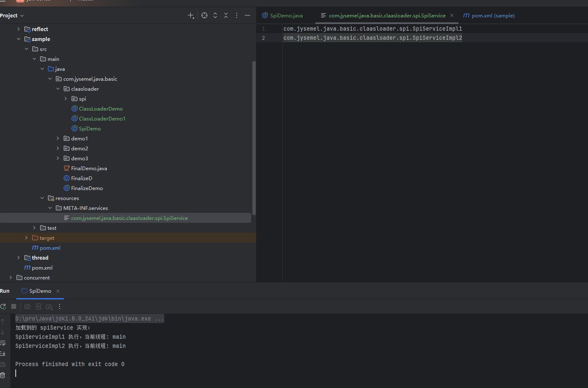
Task: Clear console output with trash icon
Action: 3,375
